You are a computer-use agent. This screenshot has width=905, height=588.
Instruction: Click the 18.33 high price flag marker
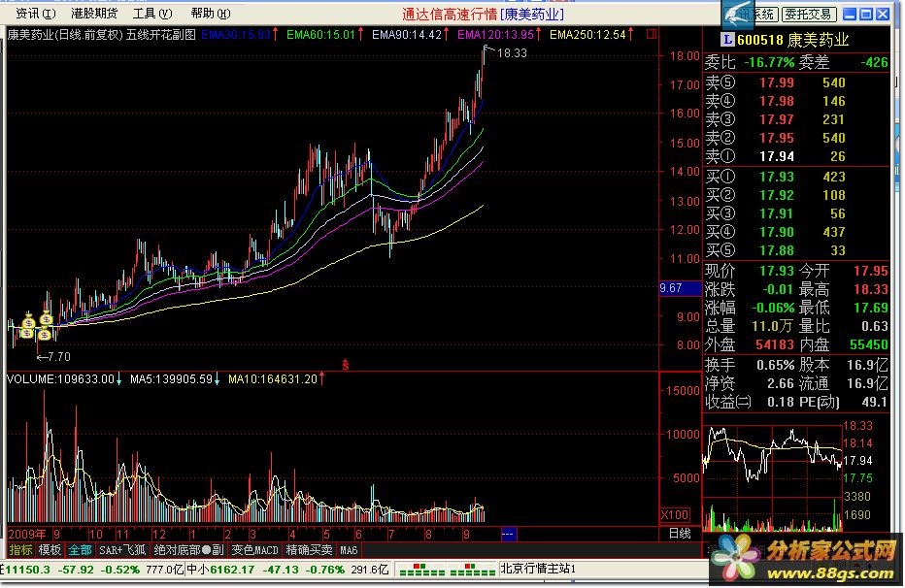pos(505,51)
